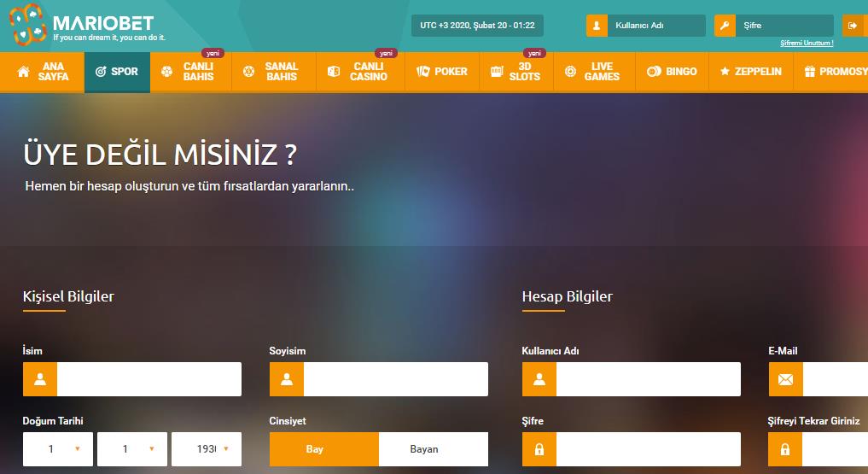The width and height of the screenshot is (868, 474).
Task: Click the person icon in Soyisim field
Action: (x=287, y=379)
